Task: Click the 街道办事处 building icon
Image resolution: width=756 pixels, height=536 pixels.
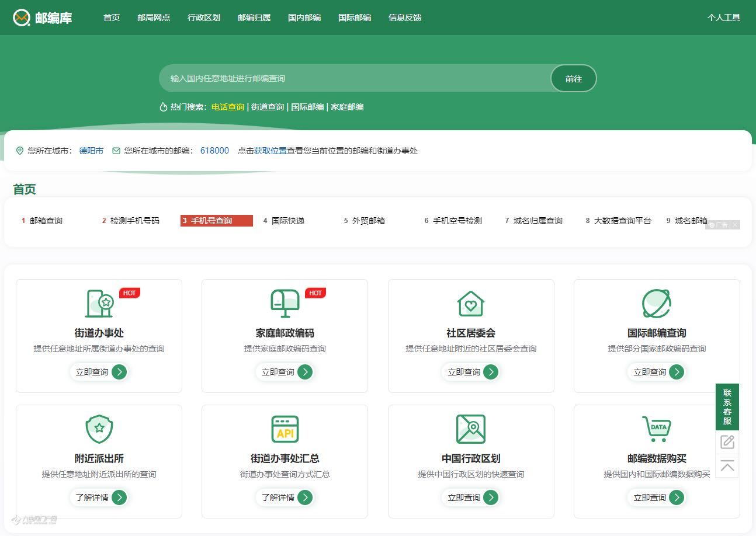Action: click(99, 304)
